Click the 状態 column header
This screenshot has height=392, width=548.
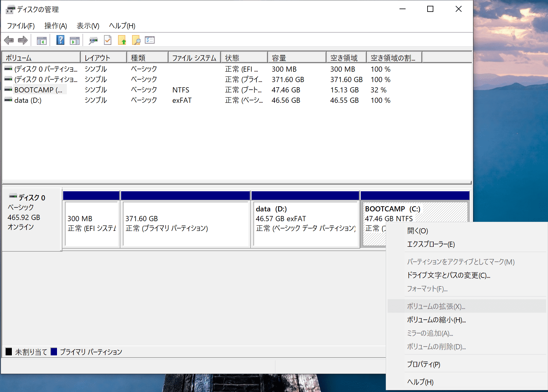[x=244, y=58]
